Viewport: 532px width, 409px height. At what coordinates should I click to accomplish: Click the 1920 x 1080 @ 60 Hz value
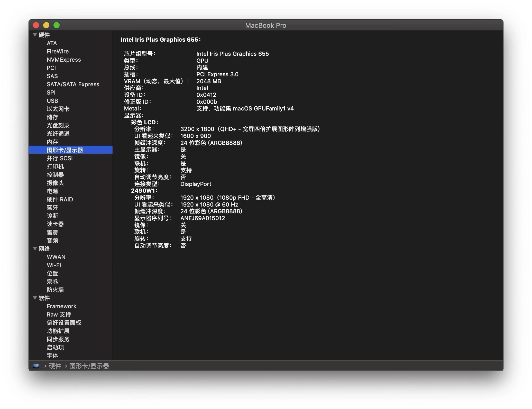[209, 204]
